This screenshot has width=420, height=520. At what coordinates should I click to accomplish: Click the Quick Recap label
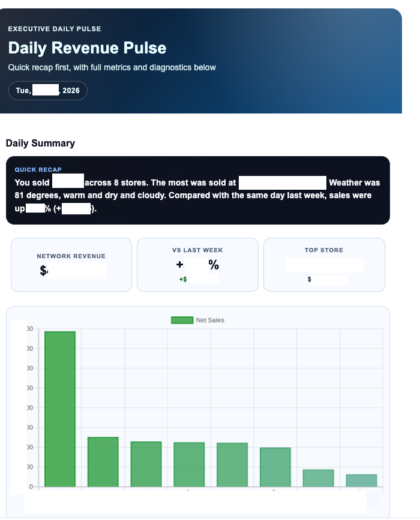pos(38,170)
